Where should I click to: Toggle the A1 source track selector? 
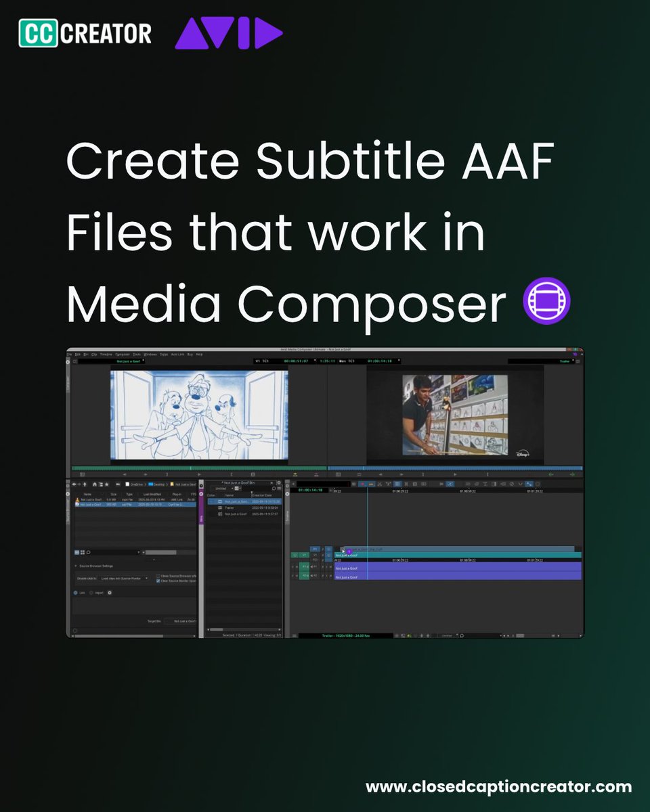[304, 566]
